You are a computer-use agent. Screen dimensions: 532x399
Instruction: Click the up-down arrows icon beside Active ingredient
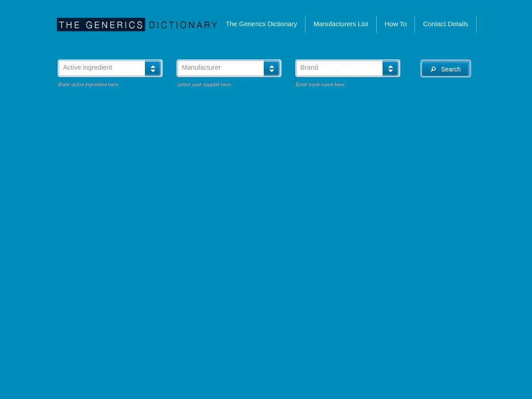[x=153, y=69]
